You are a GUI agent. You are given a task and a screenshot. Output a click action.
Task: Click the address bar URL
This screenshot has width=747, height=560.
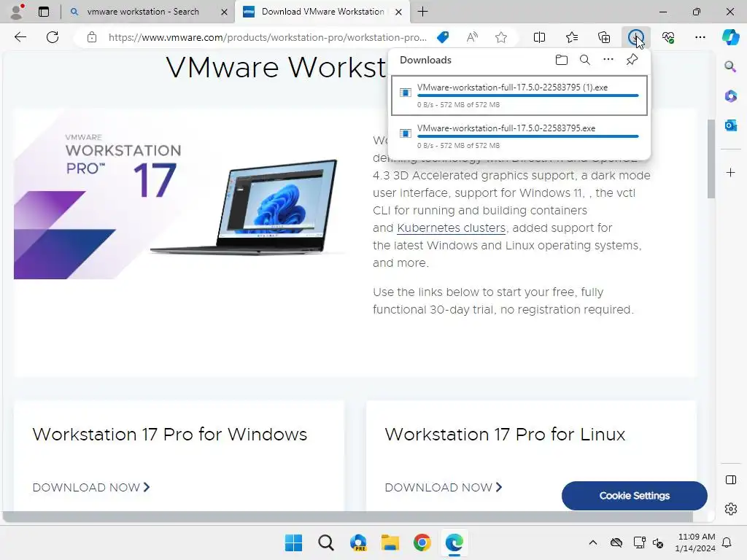click(267, 37)
